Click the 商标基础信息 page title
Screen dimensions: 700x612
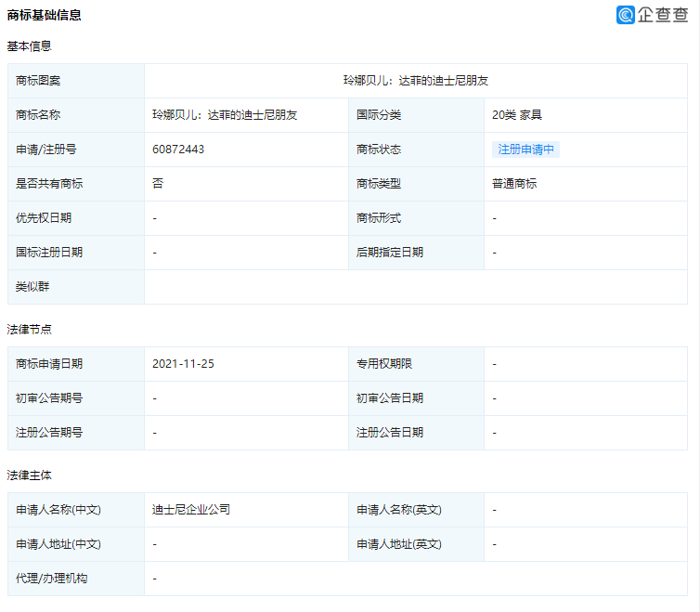44,15
